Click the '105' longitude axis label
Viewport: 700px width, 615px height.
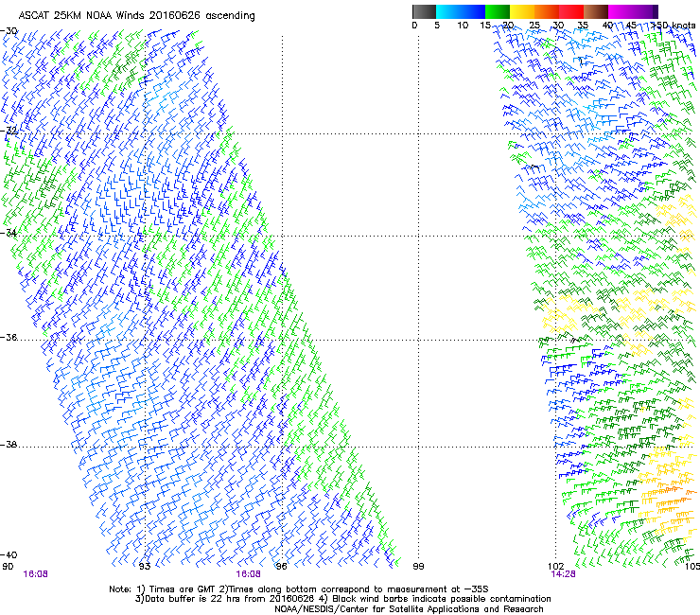692,567
